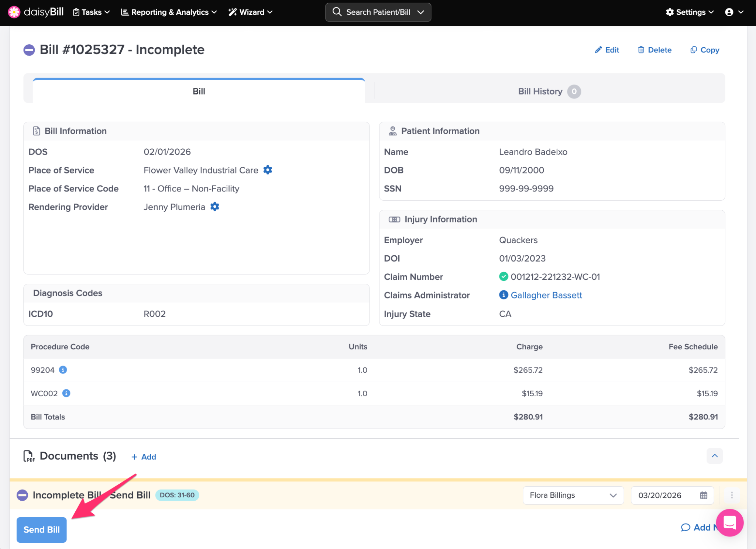Click the info icon beside Gallagher Bassett
Image resolution: width=756 pixels, height=549 pixels.
504,295
